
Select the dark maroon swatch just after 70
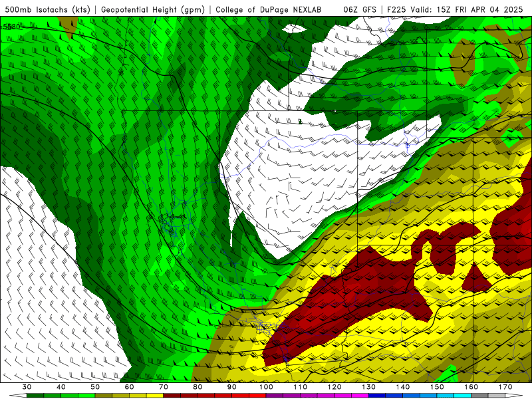point(172,396)
